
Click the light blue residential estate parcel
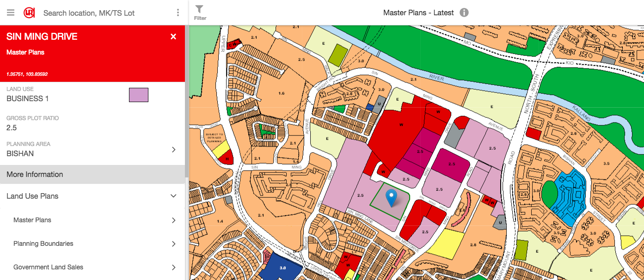570,197
